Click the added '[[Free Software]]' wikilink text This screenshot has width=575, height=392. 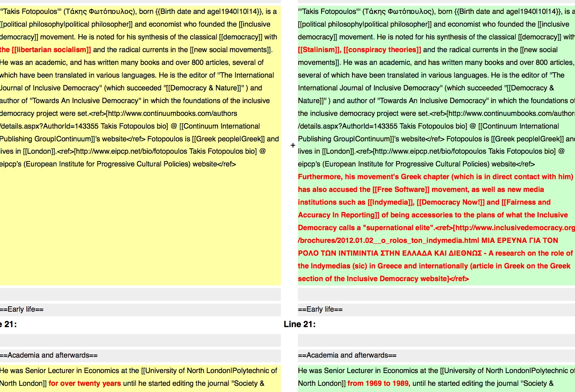point(401,190)
